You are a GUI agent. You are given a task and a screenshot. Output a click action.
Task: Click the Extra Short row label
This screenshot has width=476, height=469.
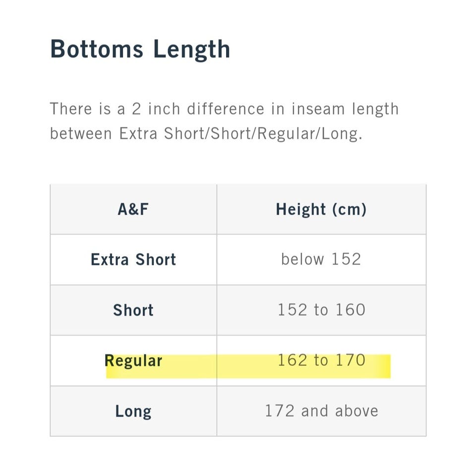[133, 260]
